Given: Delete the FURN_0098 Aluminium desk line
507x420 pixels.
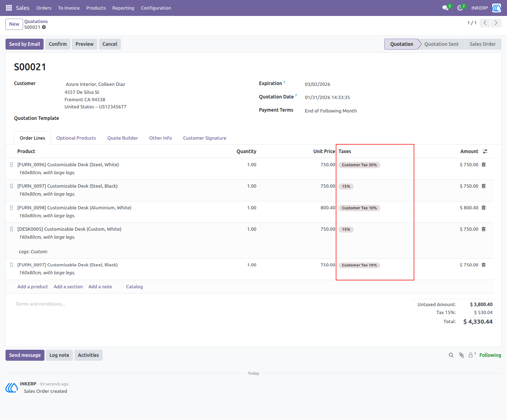Looking at the screenshot, I should 484,208.
